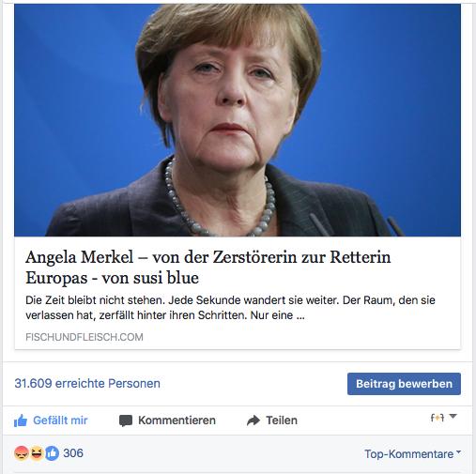The image size is (476, 474).
Task: Open the 31.609 erreichte Personen link
Action: tap(87, 383)
